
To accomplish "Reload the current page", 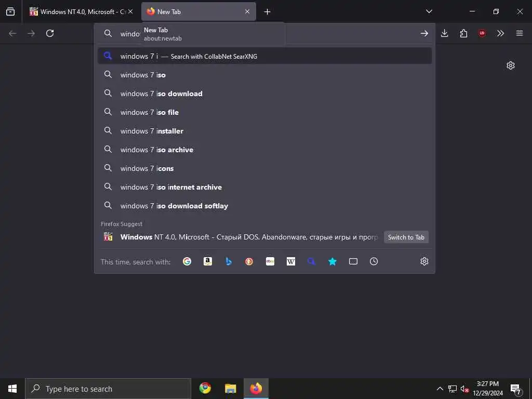I will tap(50, 33).
